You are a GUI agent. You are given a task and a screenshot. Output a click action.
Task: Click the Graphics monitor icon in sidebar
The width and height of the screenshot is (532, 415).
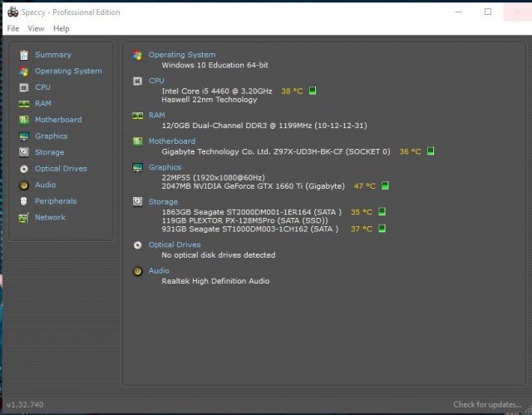[x=24, y=136]
